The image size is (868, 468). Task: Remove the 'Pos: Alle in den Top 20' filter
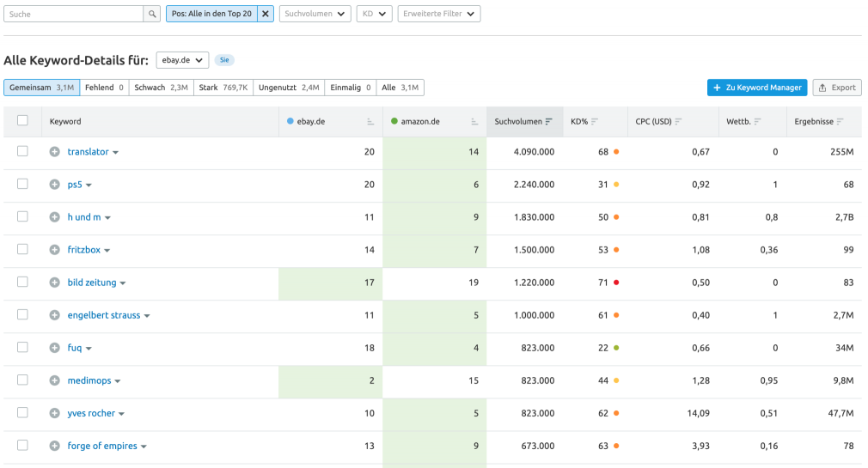(x=266, y=14)
